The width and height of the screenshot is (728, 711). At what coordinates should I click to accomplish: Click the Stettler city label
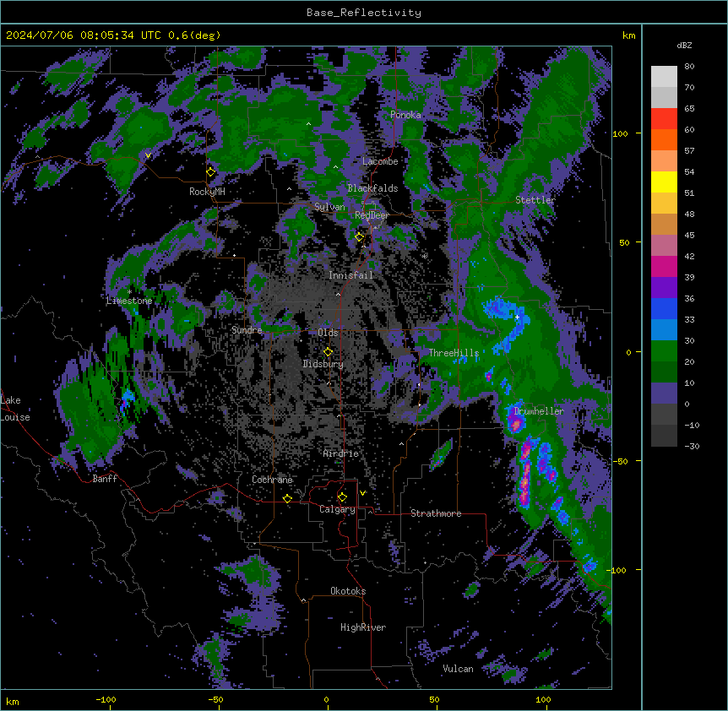[x=535, y=200]
